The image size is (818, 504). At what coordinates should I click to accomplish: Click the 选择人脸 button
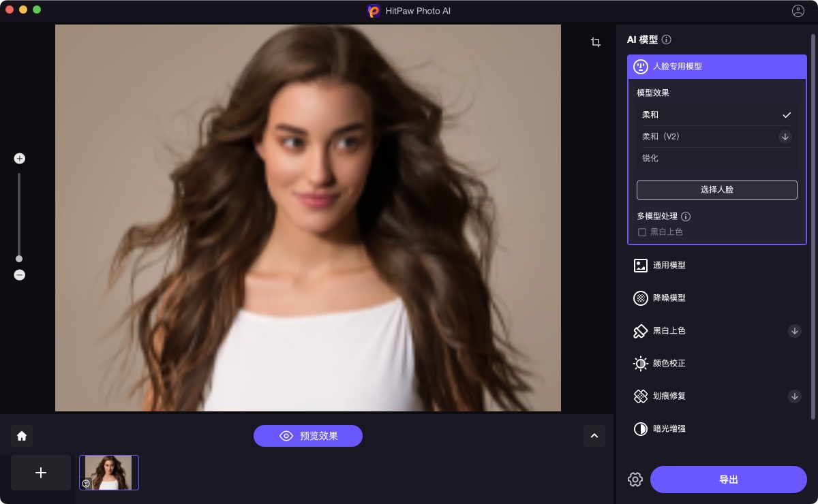(x=717, y=190)
